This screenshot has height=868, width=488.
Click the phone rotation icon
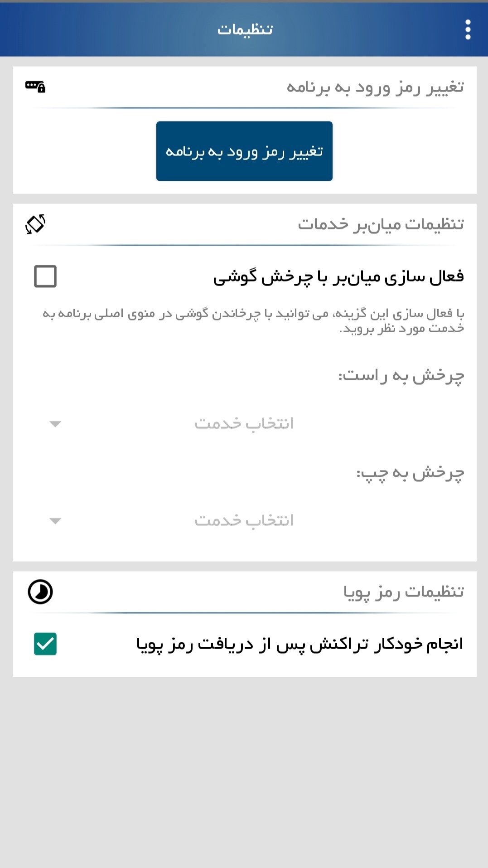[x=35, y=224]
